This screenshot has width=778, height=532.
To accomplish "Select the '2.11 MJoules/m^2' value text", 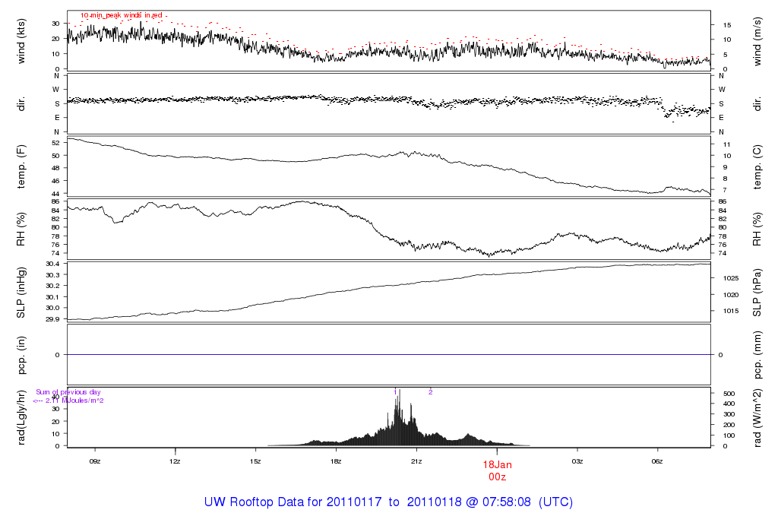I will (74, 401).
